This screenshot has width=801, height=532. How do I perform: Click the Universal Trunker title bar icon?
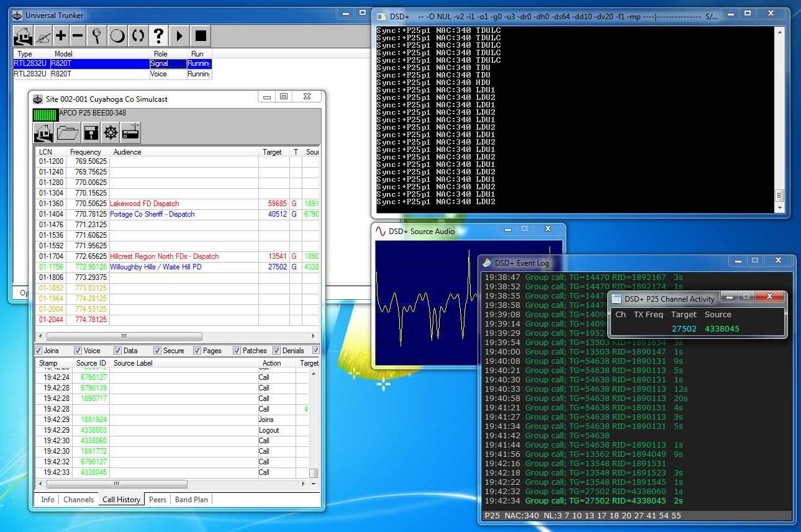click(18, 16)
